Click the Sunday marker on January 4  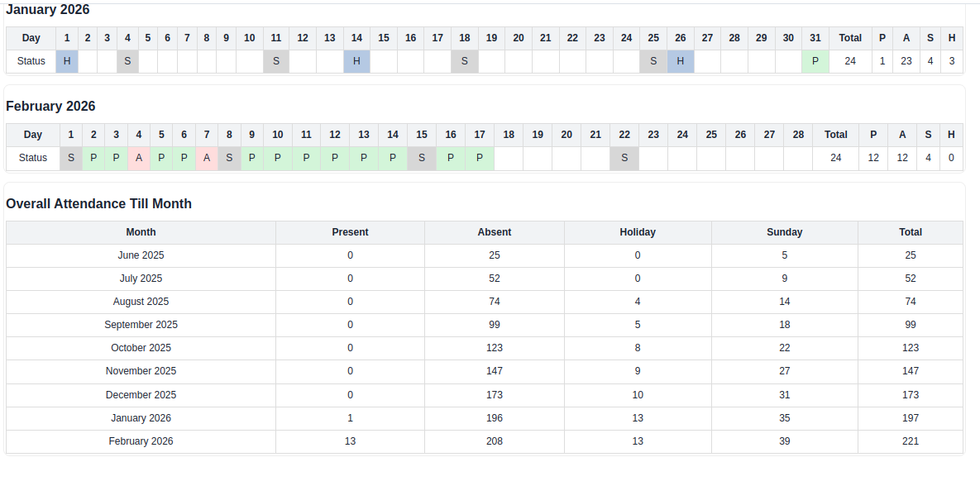pyautogui.click(x=127, y=60)
